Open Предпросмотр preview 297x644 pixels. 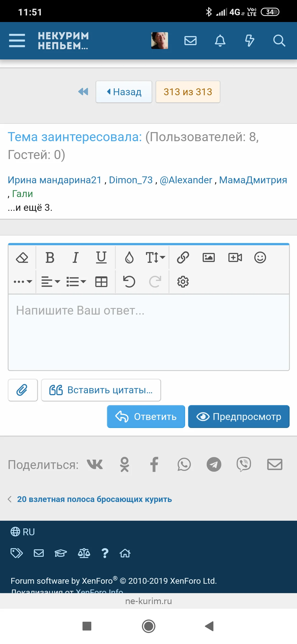239,416
